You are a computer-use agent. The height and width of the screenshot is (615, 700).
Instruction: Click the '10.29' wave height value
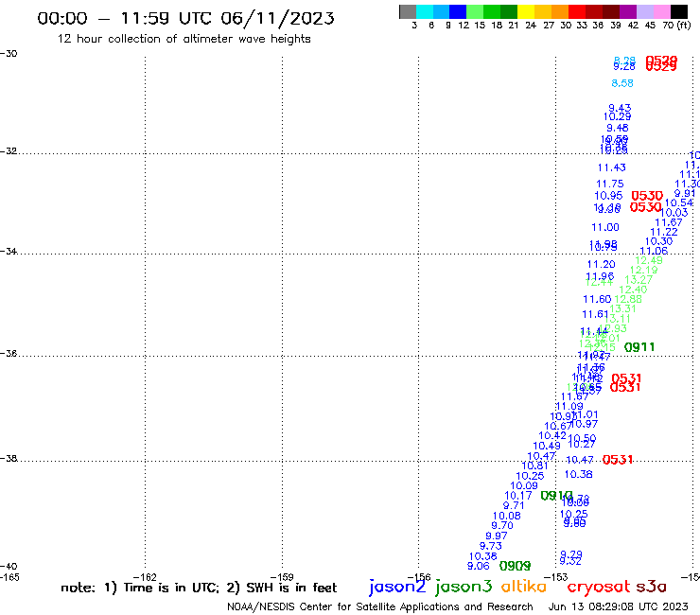618,116
